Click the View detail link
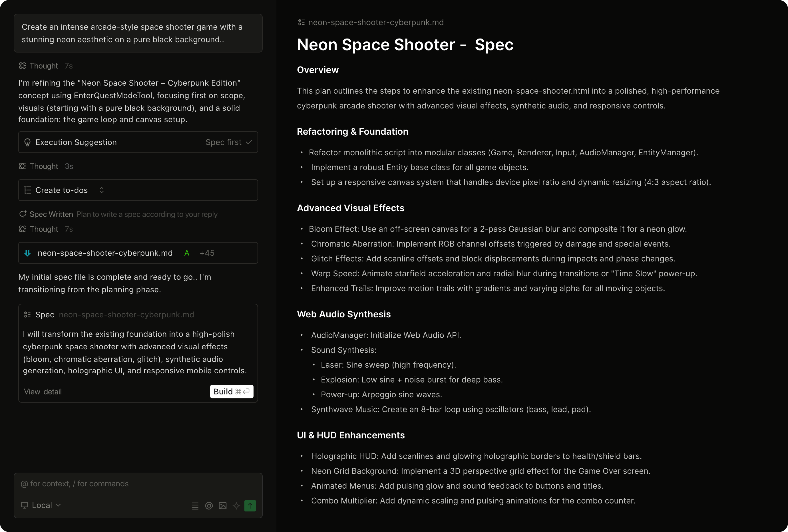This screenshot has width=788, height=532. (x=43, y=392)
